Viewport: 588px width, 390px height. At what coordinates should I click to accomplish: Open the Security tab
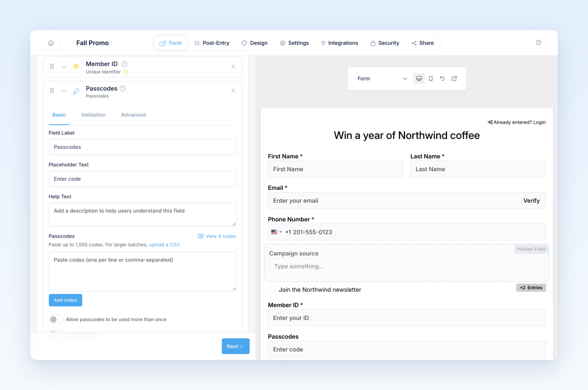[x=385, y=43]
